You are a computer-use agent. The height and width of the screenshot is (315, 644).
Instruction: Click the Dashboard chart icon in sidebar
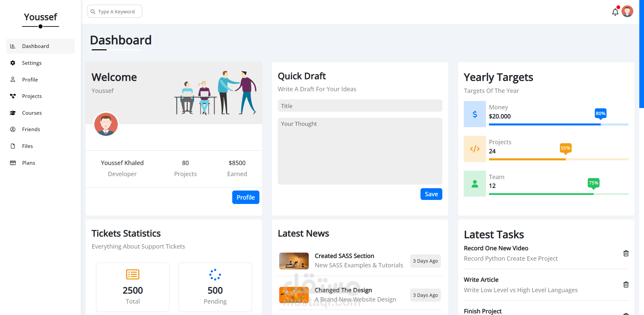pos(13,46)
